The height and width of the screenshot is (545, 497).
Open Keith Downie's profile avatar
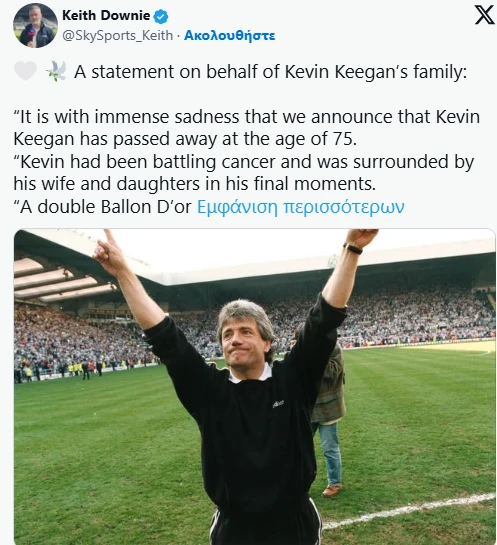[x=35, y=25]
